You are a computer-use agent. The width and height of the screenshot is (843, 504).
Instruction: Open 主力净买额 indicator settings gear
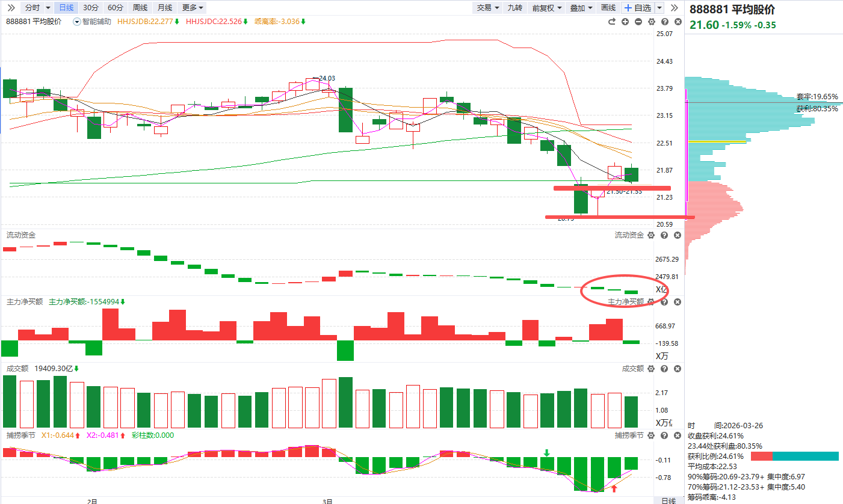point(650,302)
